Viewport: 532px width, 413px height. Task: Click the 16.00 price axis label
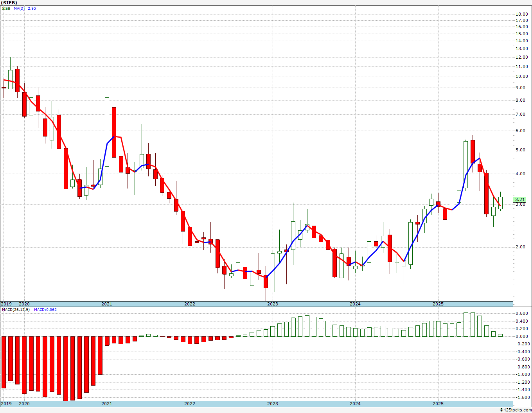click(521, 27)
